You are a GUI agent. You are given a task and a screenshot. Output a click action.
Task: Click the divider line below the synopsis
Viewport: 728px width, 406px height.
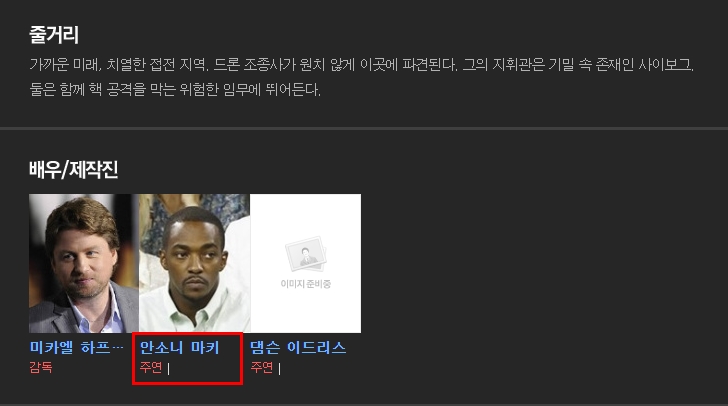[364, 128]
